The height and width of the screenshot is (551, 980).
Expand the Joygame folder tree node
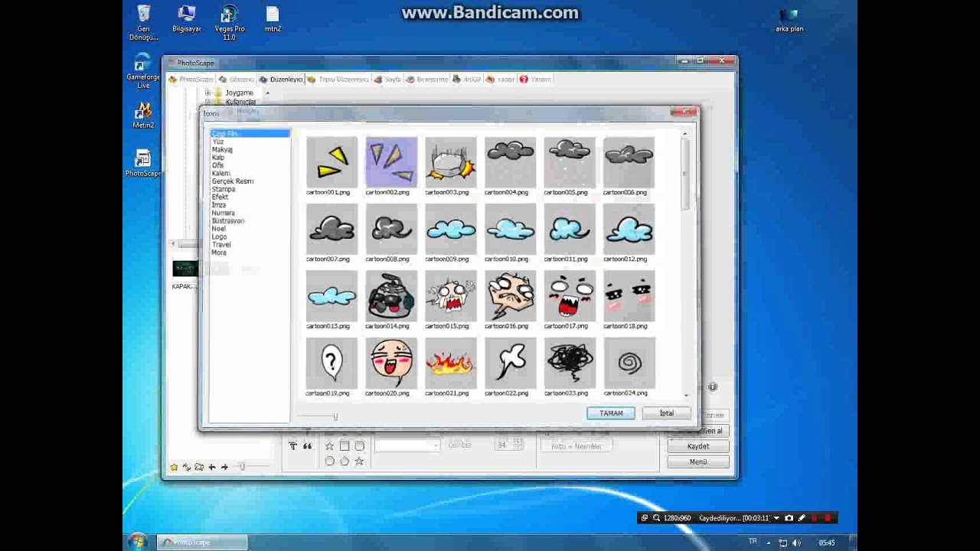pos(207,93)
